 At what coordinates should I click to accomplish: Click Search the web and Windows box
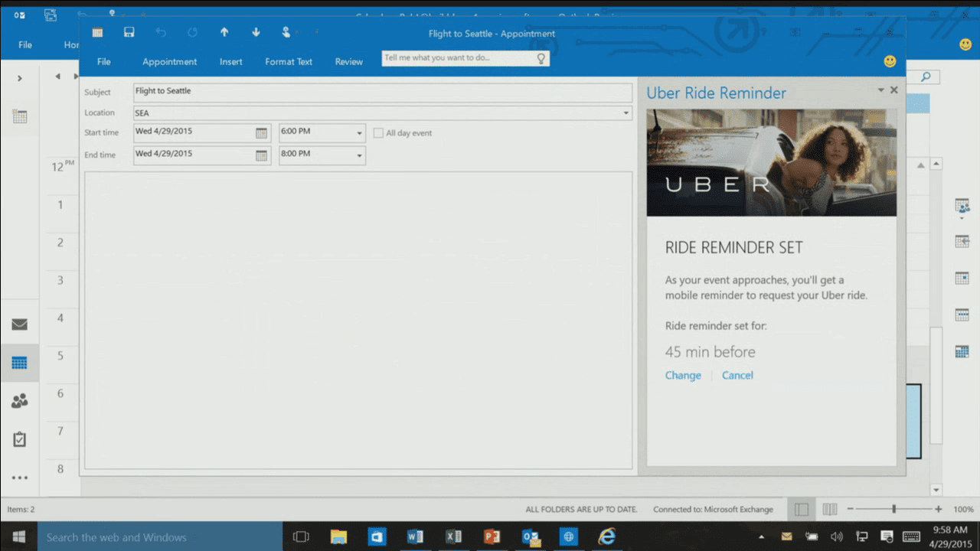coord(160,537)
